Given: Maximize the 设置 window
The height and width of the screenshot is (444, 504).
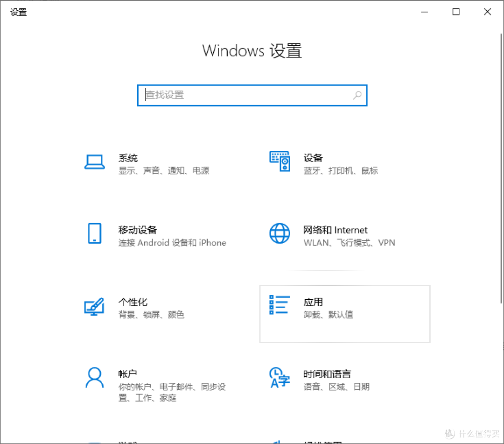Looking at the screenshot, I should [456, 12].
